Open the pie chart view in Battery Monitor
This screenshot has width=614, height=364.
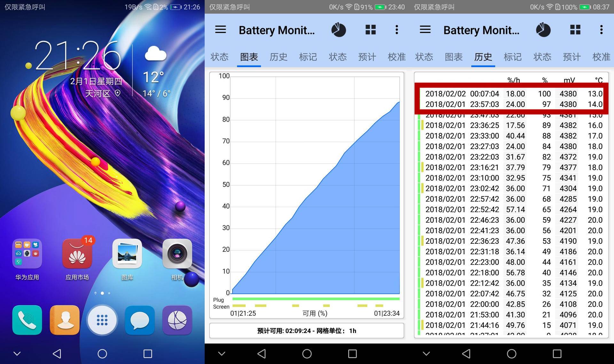click(339, 30)
